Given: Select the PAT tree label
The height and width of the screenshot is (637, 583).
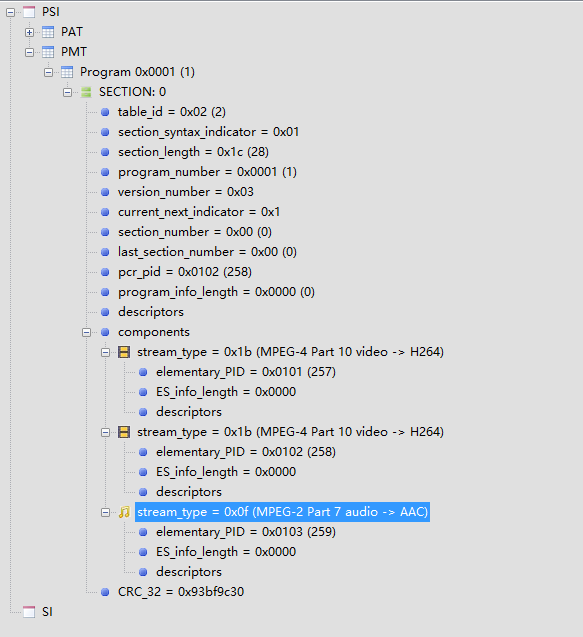Looking at the screenshot, I should (72, 32).
